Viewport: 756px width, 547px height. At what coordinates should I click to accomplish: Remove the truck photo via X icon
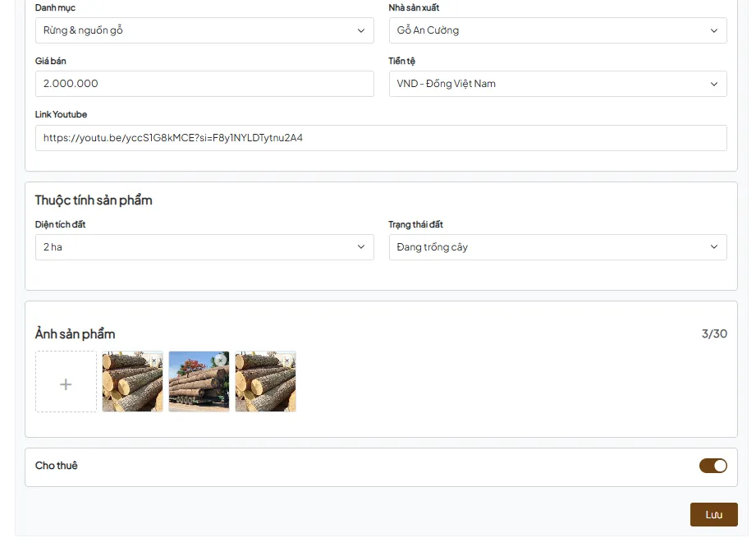(x=220, y=360)
